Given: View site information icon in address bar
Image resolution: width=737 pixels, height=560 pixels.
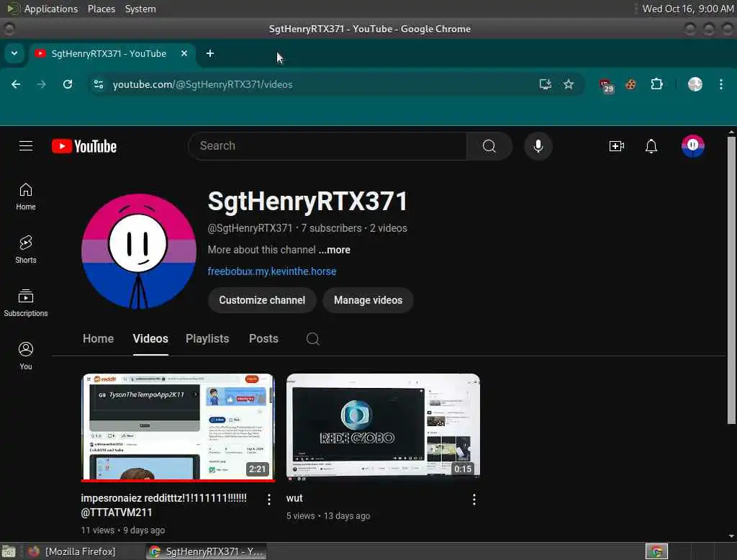Looking at the screenshot, I should (99, 84).
